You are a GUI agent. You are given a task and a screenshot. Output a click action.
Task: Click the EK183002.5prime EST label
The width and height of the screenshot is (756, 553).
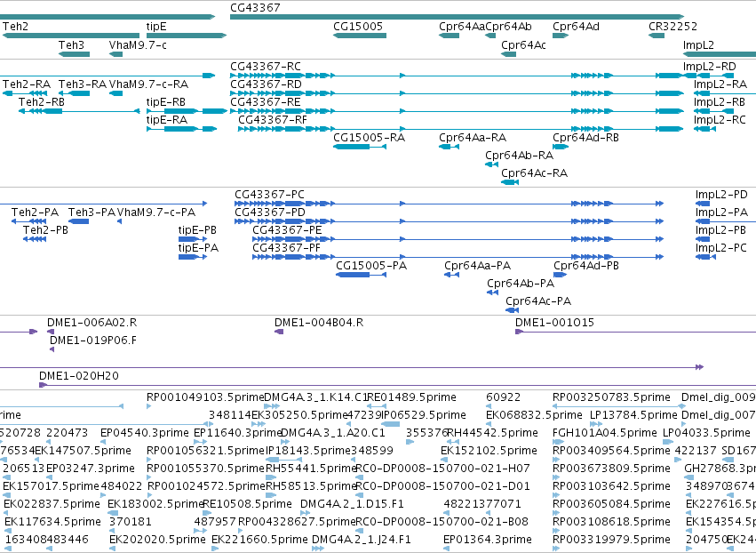pos(155,504)
